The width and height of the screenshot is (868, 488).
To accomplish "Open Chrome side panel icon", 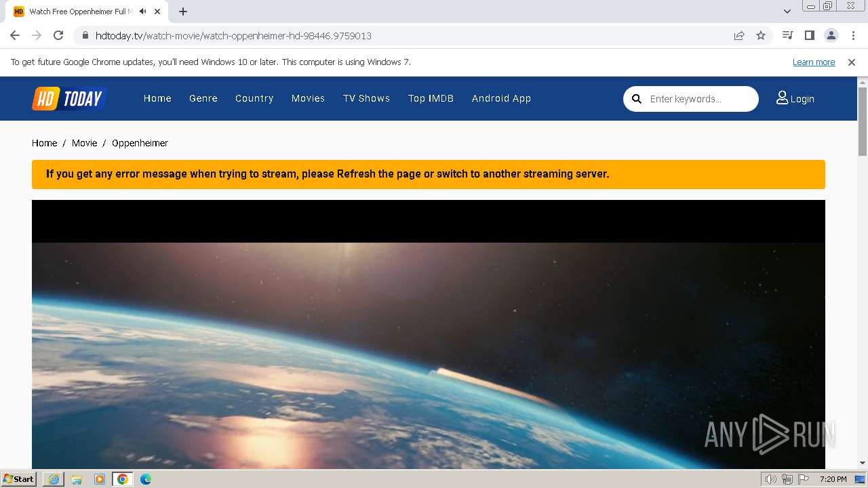I will coord(809,35).
